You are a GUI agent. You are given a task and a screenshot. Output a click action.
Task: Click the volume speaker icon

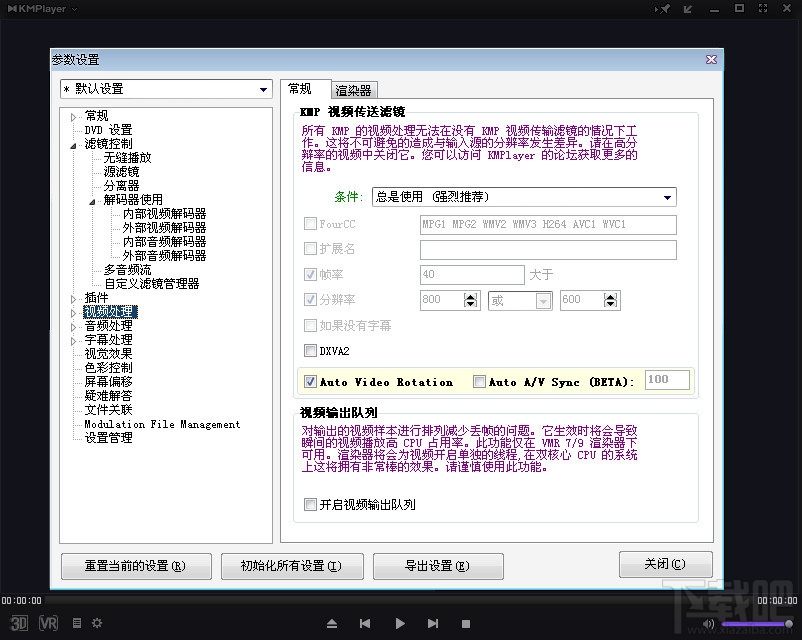tap(707, 623)
